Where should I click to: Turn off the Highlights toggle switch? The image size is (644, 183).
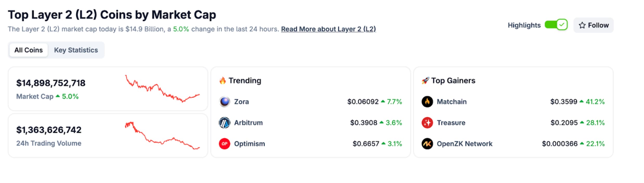[556, 25]
